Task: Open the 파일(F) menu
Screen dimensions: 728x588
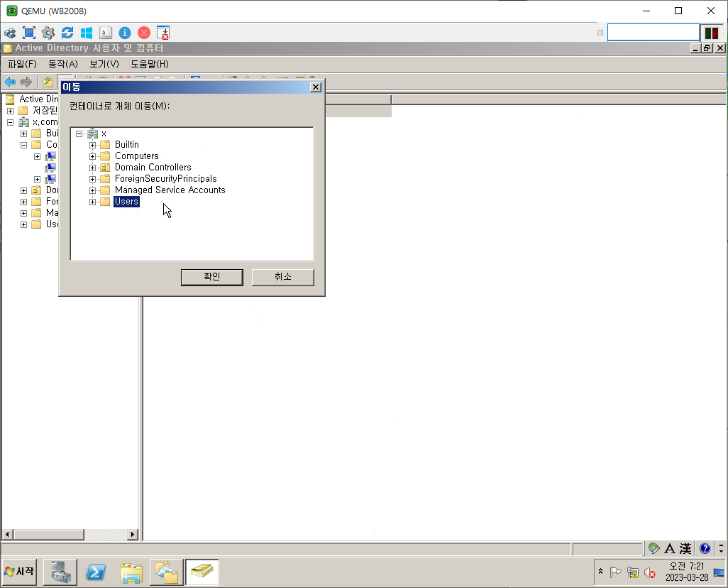Action: pos(22,64)
